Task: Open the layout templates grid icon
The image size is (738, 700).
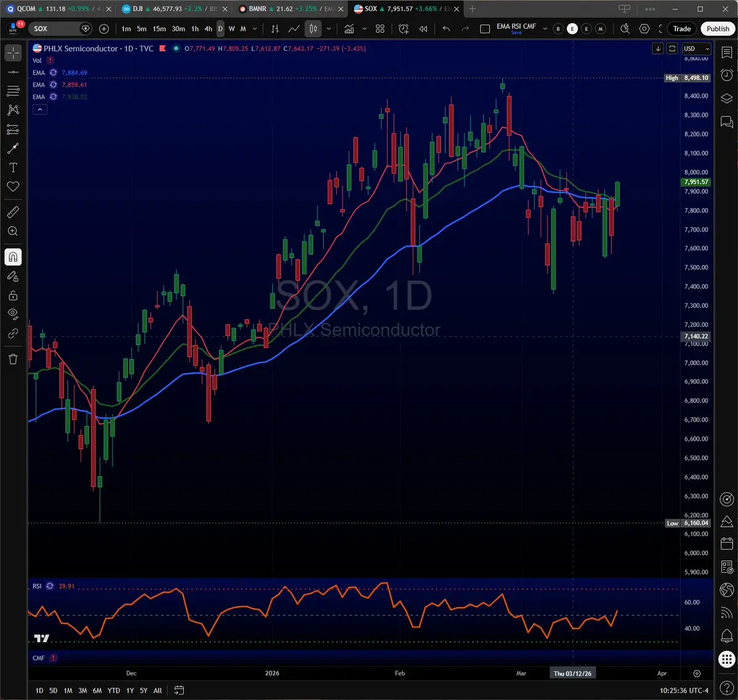Action: [x=380, y=29]
